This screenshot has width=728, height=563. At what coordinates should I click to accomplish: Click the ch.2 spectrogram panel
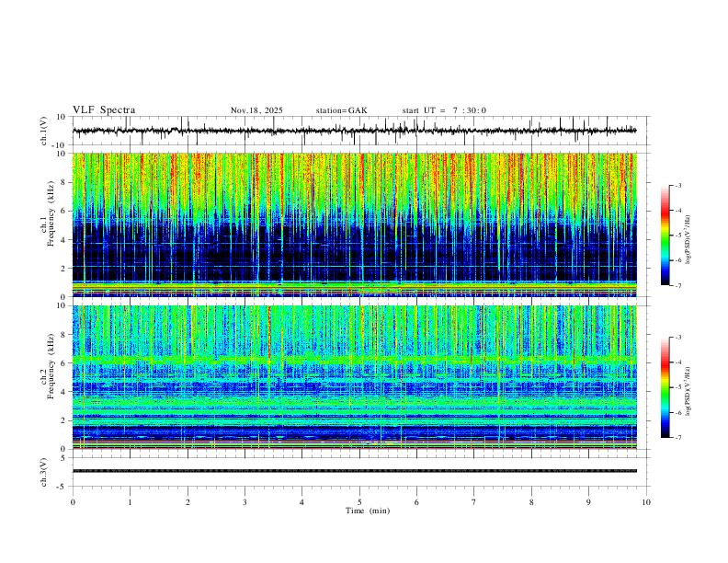click(355, 377)
